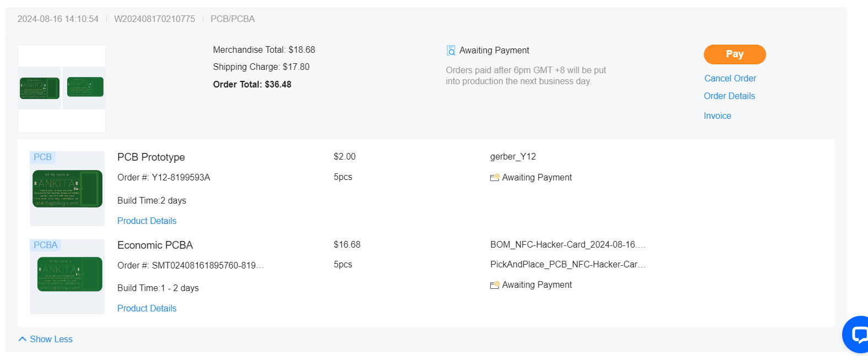Image resolution: width=868 pixels, height=356 pixels.
Task: Click the left board image in order preview
Action: tap(40, 88)
